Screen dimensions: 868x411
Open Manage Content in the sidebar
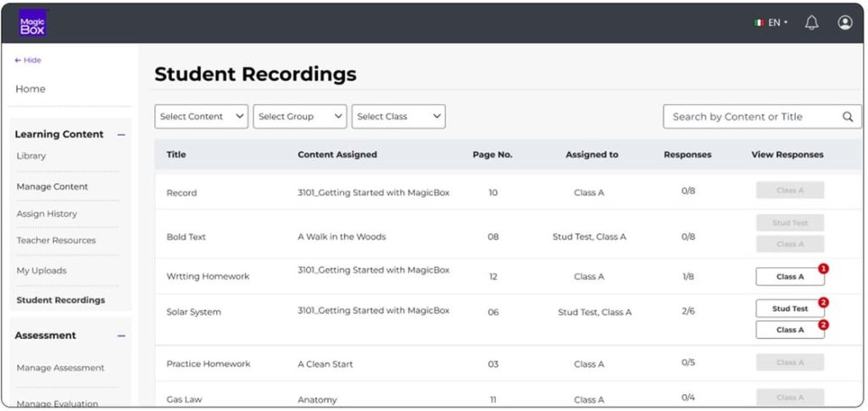(x=52, y=186)
